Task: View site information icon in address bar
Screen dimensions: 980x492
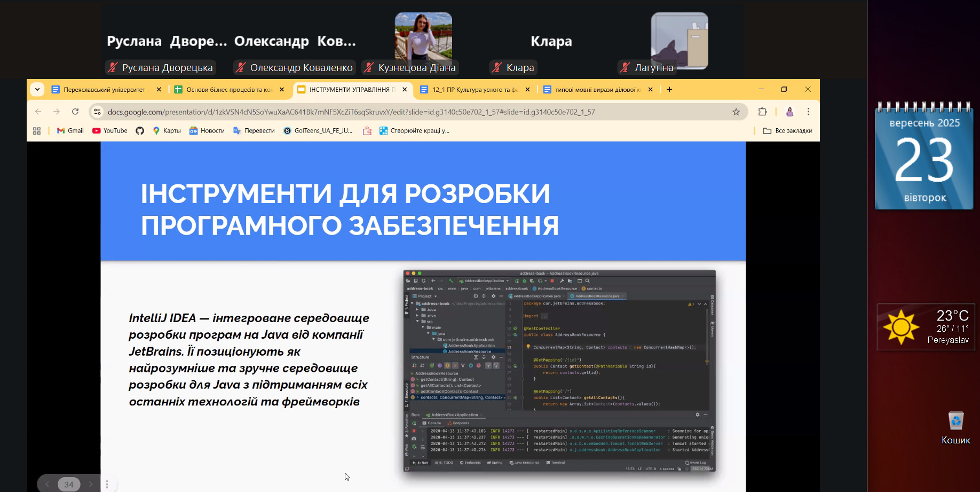Action: coord(97,112)
